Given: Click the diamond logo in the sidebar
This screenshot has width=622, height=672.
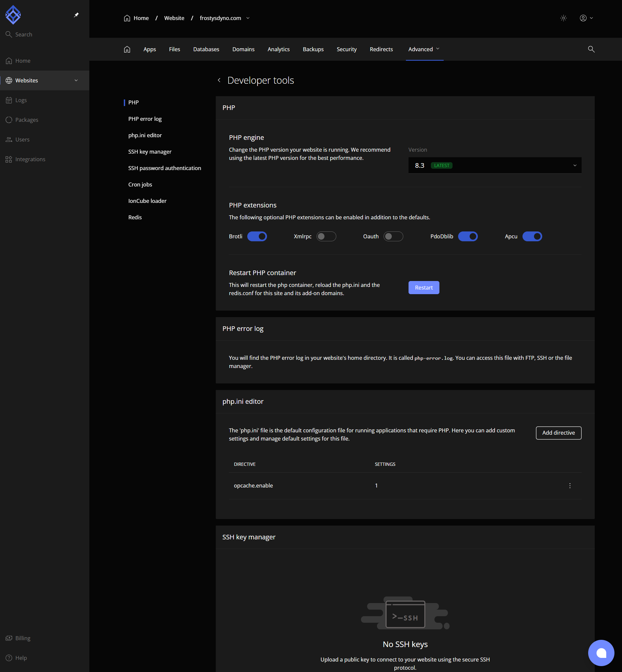Looking at the screenshot, I should [x=13, y=15].
